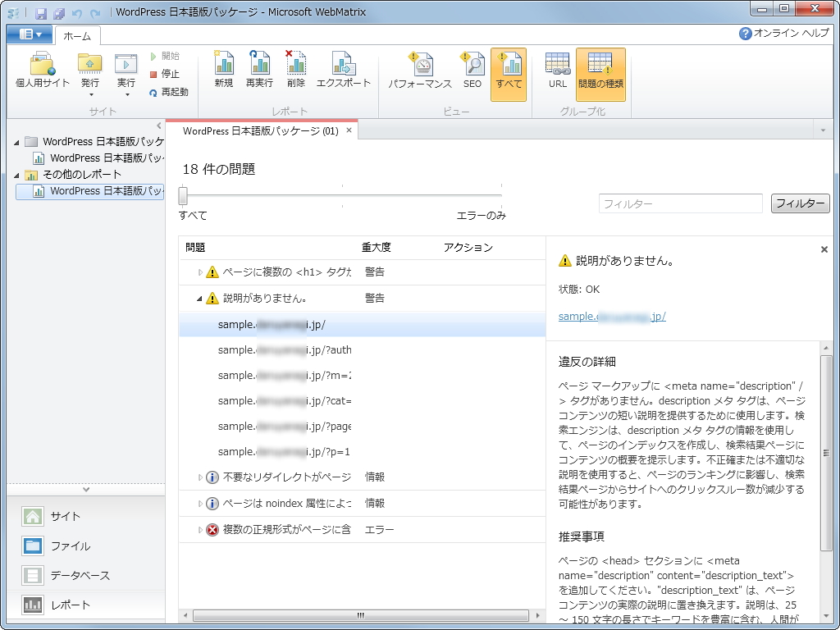
Task: Toggle grouping by 問題の種類
Action: pos(601,72)
